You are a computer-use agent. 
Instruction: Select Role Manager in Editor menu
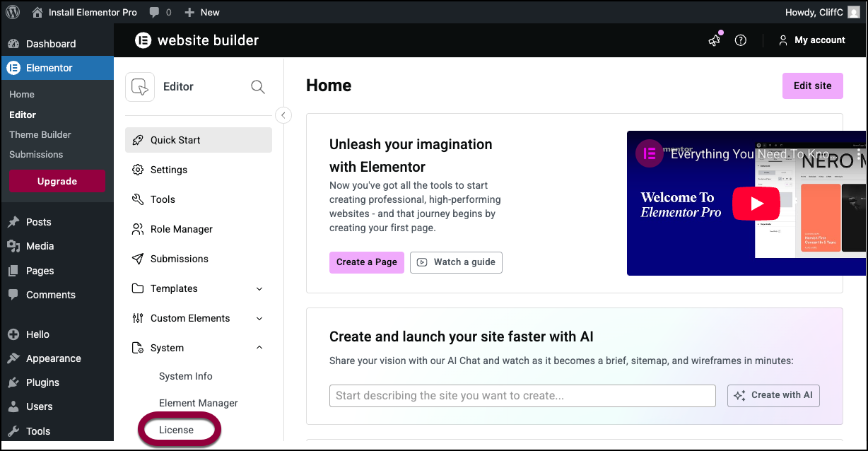coord(181,229)
